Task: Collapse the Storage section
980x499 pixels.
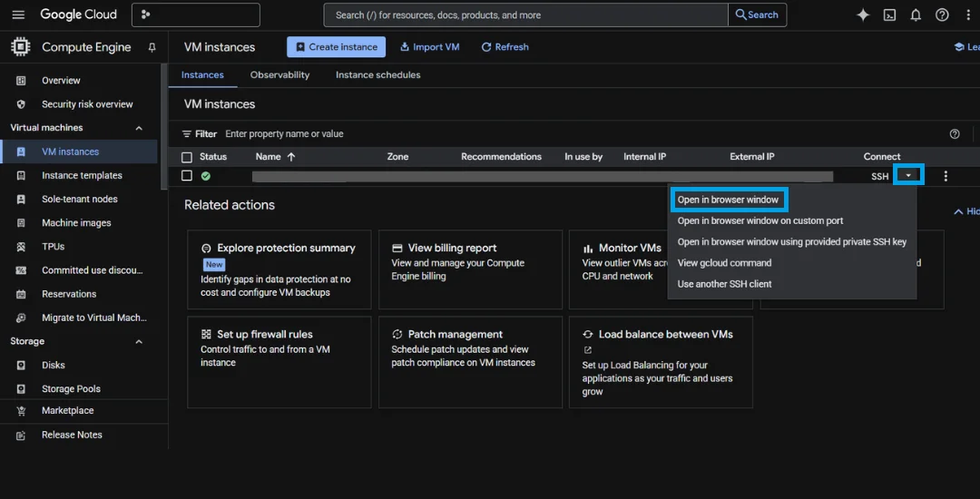Action: [139, 342]
